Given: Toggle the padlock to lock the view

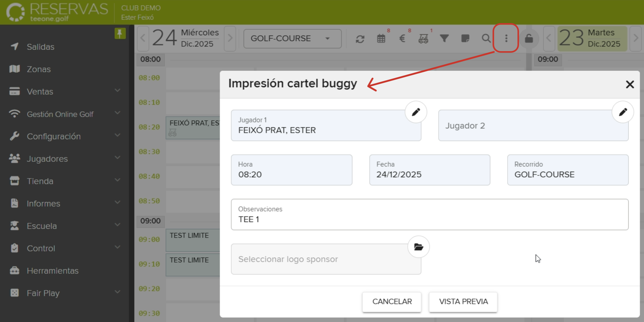Looking at the screenshot, I should 529,38.
